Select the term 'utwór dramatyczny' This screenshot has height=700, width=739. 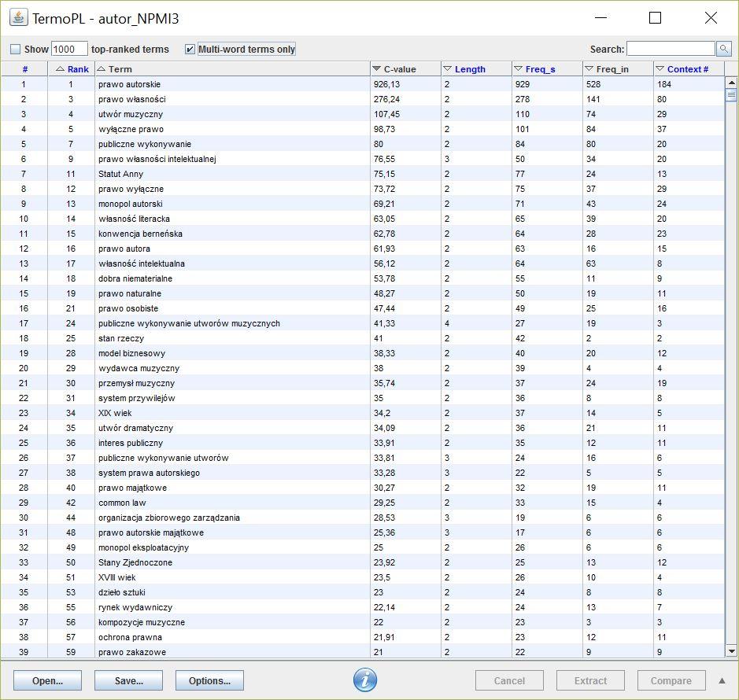tap(135, 428)
